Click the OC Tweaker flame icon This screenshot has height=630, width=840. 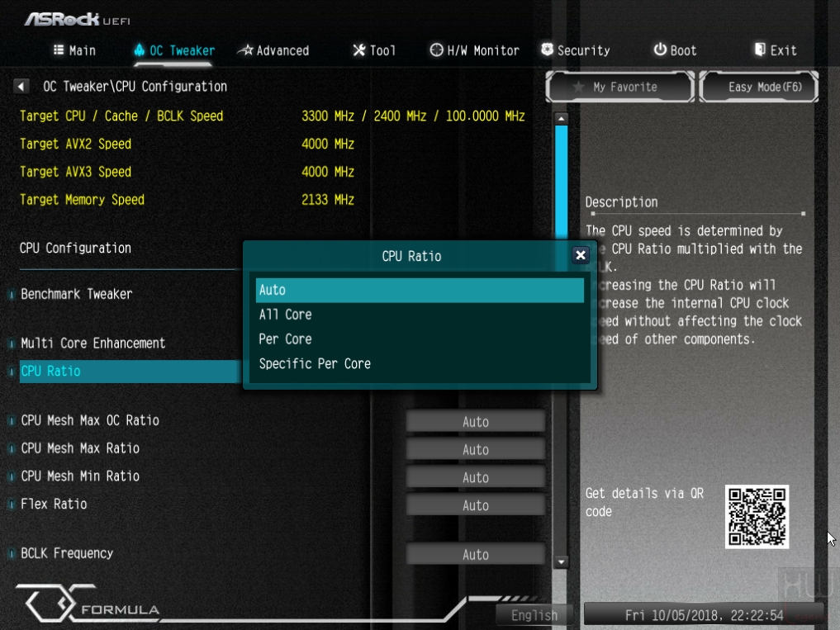point(140,50)
